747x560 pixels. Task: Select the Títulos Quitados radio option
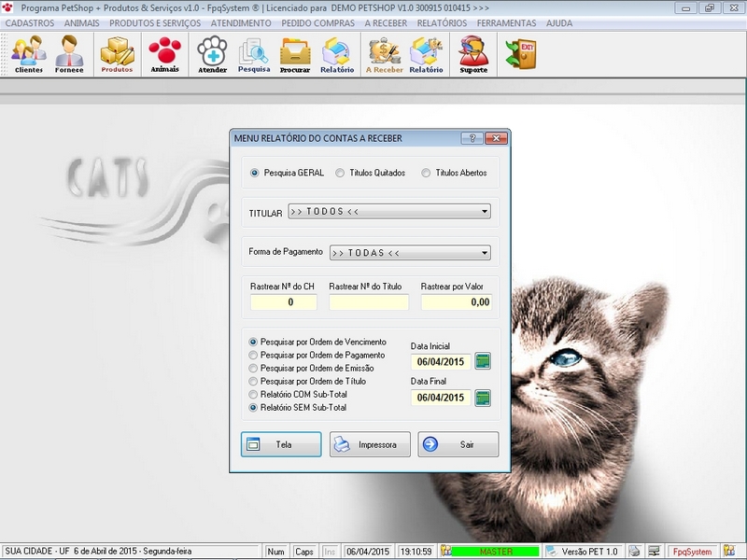370,173
